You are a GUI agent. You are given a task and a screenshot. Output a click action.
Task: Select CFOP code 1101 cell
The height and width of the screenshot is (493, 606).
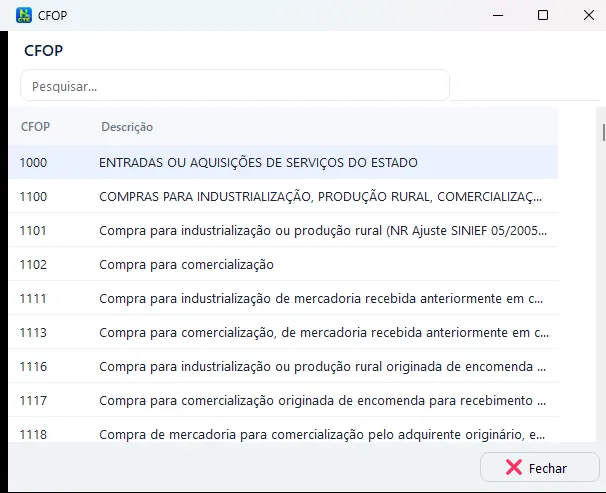[33, 230]
